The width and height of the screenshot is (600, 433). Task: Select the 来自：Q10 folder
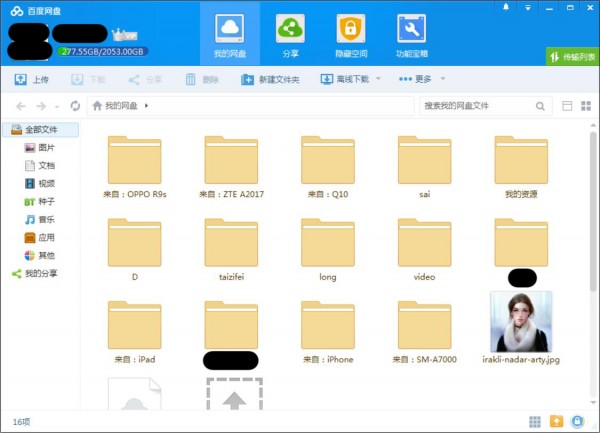328,167
